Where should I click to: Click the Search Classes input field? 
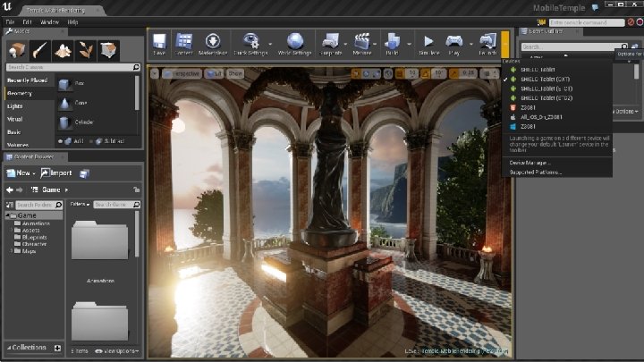[x=73, y=67]
